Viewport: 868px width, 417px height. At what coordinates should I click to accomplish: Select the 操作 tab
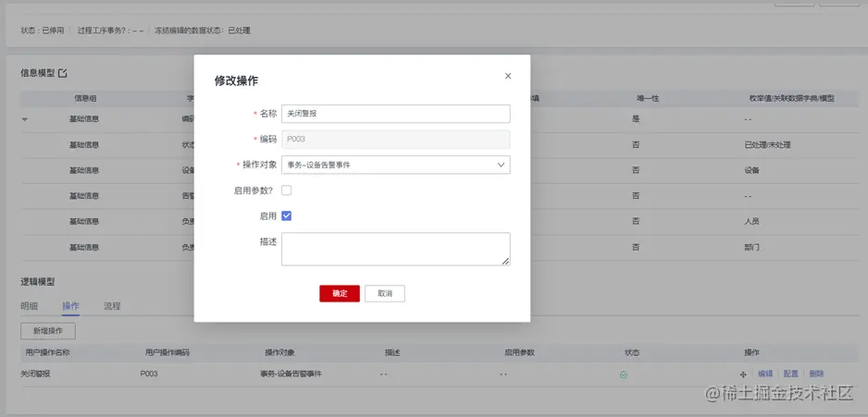tap(70, 306)
